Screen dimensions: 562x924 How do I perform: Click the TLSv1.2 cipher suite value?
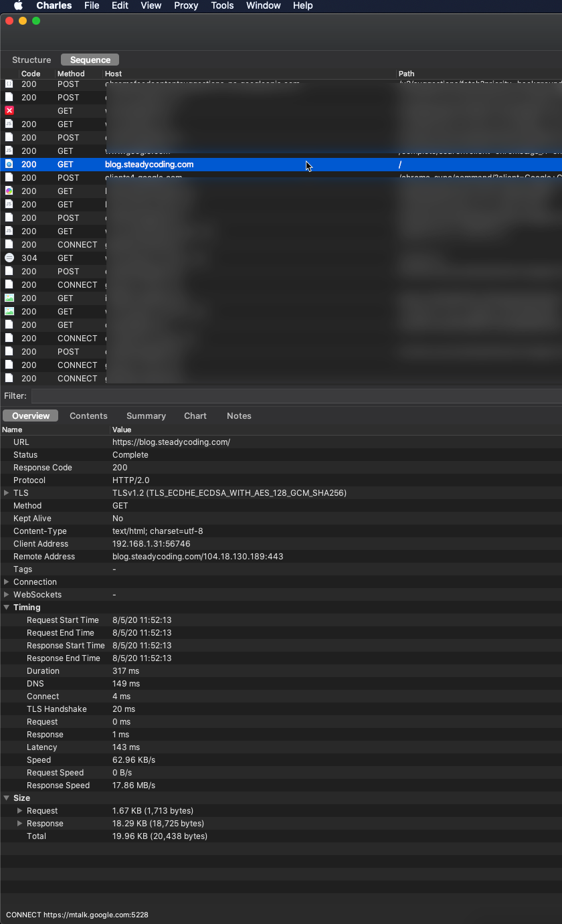click(229, 493)
